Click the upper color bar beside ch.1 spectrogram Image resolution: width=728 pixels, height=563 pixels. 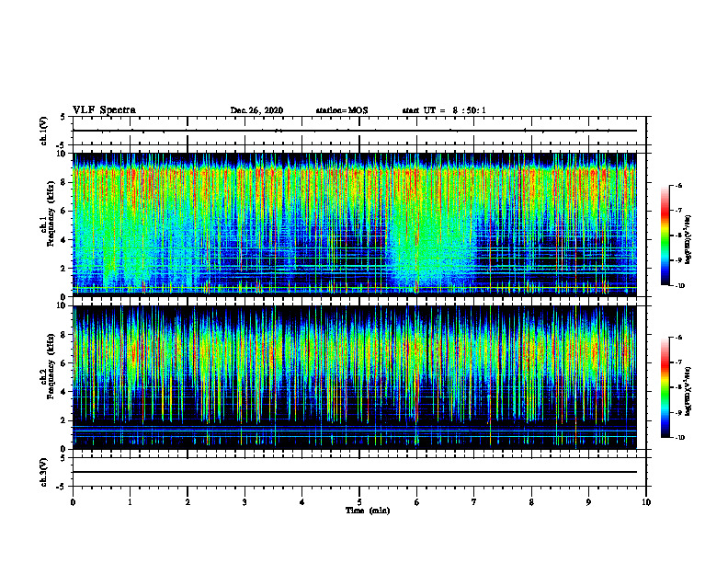click(665, 236)
